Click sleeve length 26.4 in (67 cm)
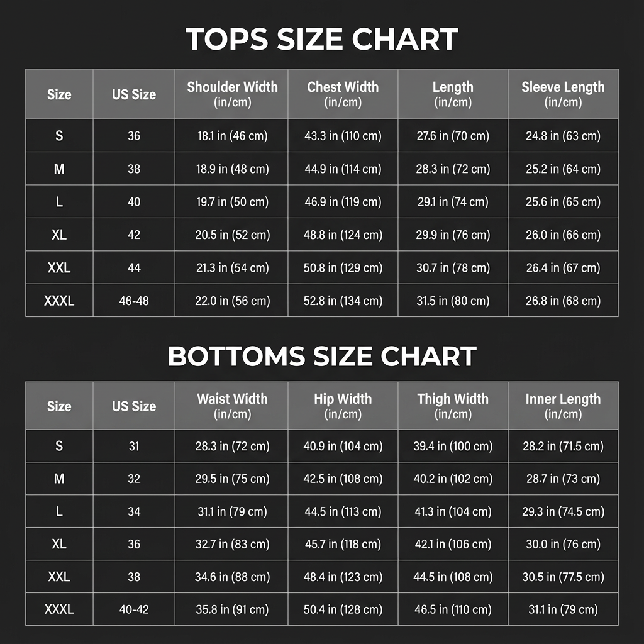 click(x=563, y=268)
